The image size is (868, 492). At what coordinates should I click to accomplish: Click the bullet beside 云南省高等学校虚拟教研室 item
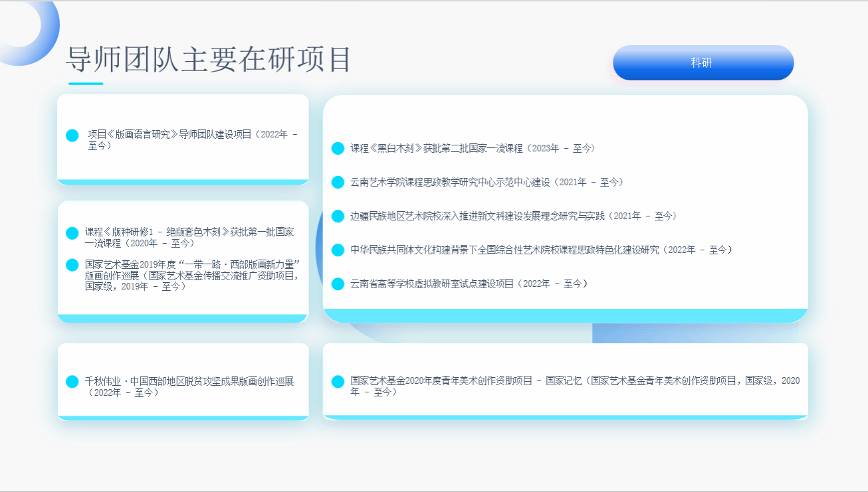[338, 284]
